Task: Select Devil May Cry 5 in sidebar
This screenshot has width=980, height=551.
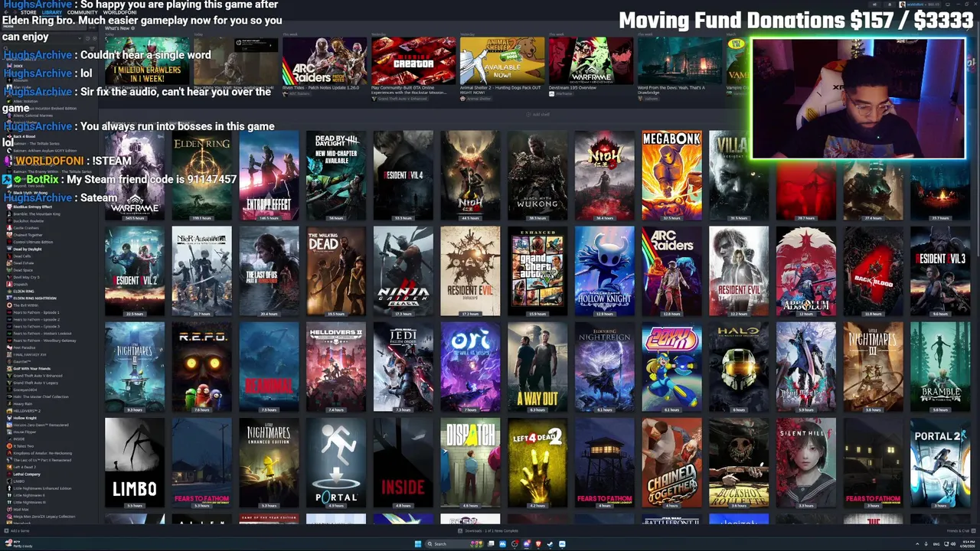Action: [26, 277]
